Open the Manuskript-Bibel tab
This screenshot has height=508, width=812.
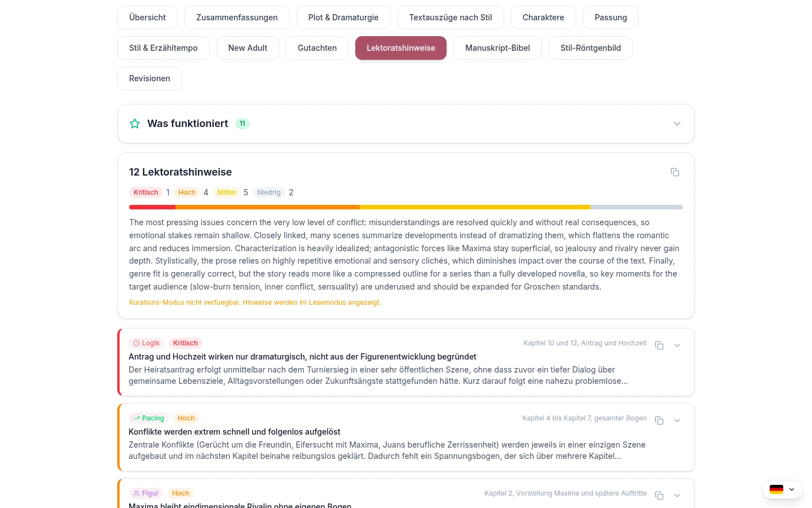tap(497, 48)
